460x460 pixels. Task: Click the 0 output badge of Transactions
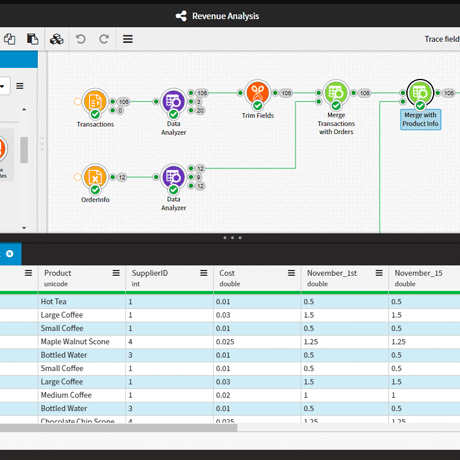120,110
